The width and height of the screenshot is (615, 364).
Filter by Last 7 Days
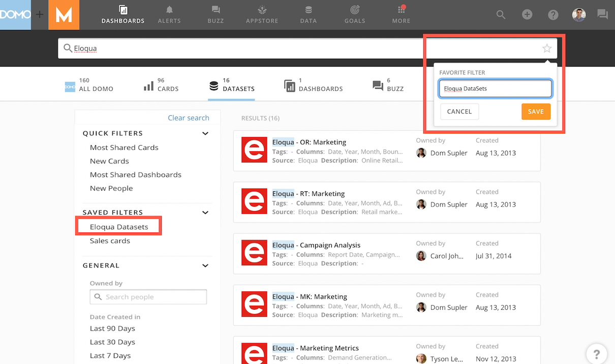coord(110,356)
